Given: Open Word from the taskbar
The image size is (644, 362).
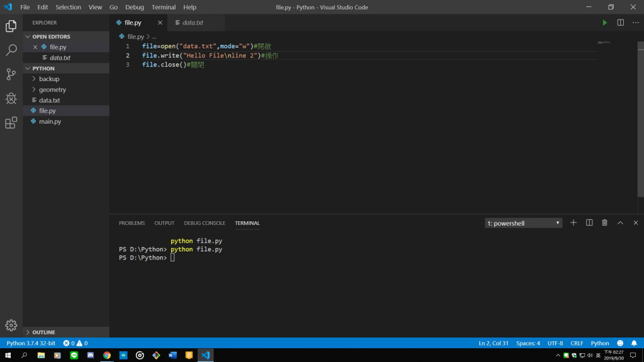Looking at the screenshot, I should tap(172, 356).
